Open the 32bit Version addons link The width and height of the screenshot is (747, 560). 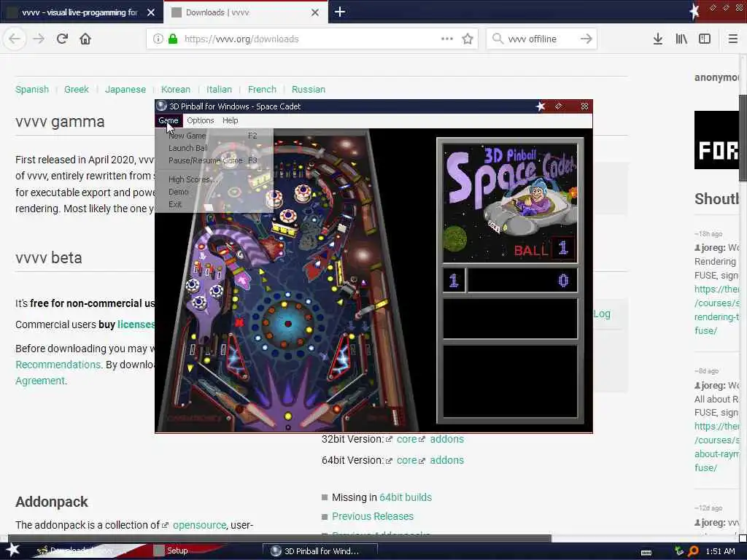tap(447, 439)
